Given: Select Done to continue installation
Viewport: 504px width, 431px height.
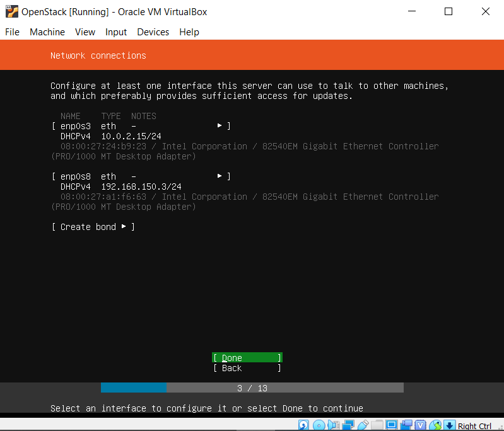Looking at the screenshot, I should click(247, 358).
